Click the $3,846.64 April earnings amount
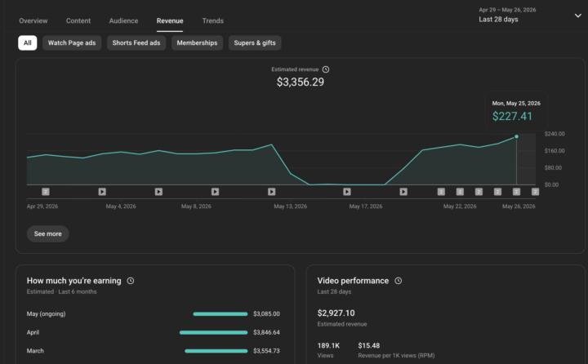Screen dimensions: 588x364 click(266, 332)
